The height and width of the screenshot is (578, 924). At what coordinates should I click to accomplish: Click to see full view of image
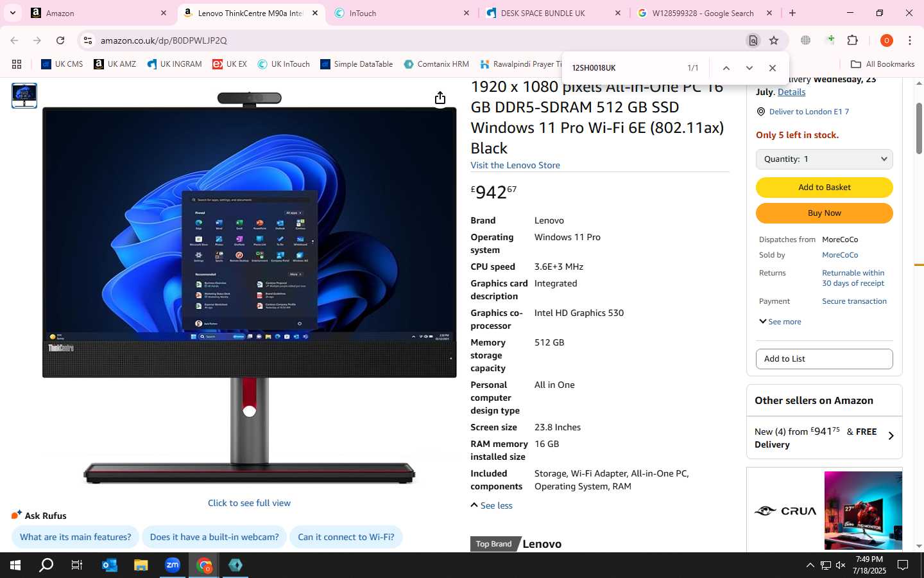pos(249,503)
